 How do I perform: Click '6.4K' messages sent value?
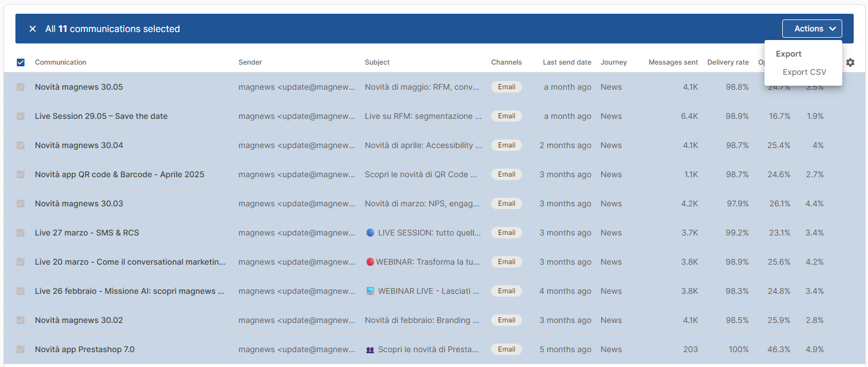[690, 116]
